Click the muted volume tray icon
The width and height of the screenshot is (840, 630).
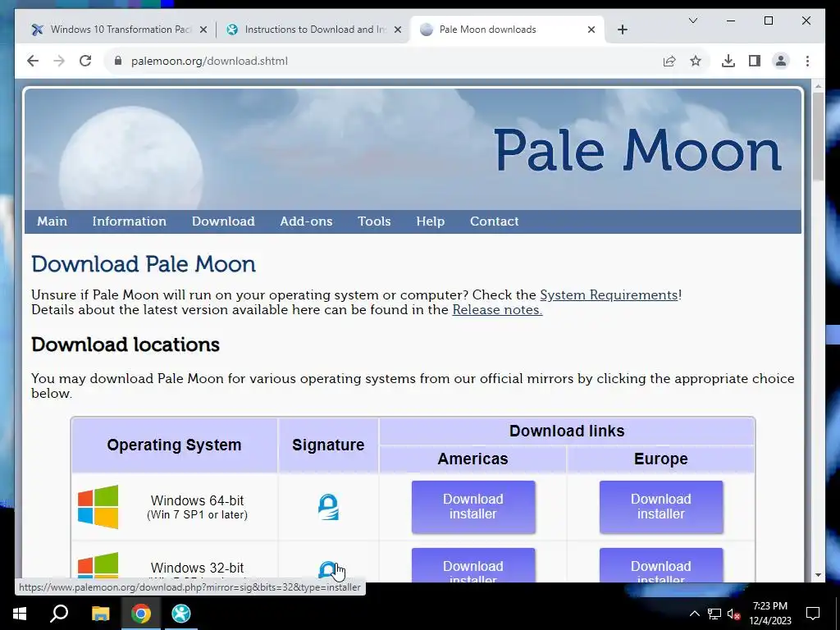734,614
